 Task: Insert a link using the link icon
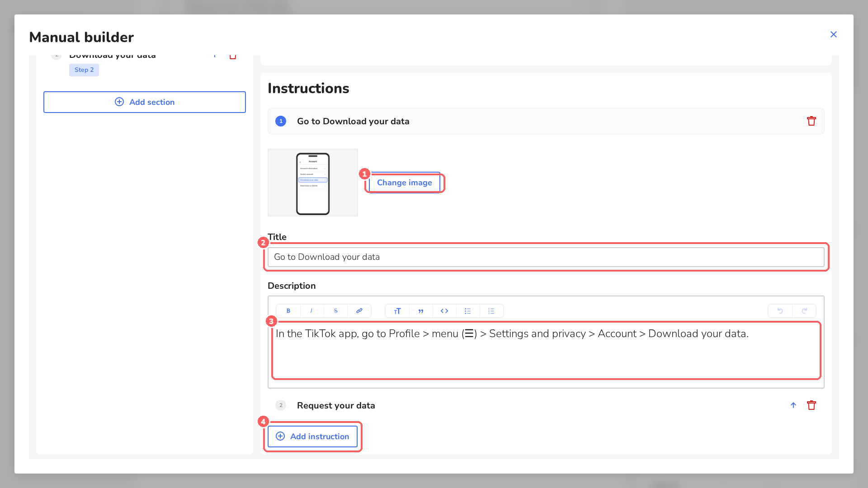(359, 311)
